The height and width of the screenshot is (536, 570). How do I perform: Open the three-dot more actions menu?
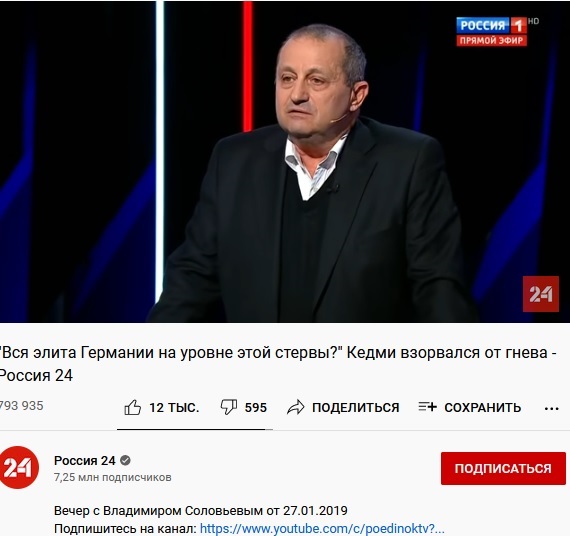551,409
